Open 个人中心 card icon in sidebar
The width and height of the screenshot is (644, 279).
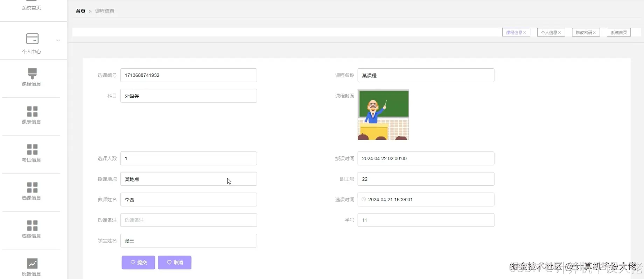point(32,39)
